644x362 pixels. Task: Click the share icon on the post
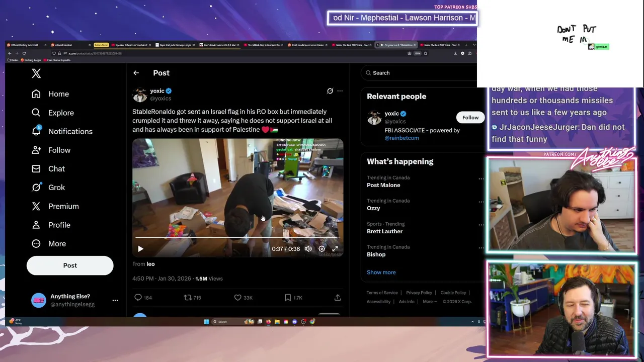338,298
